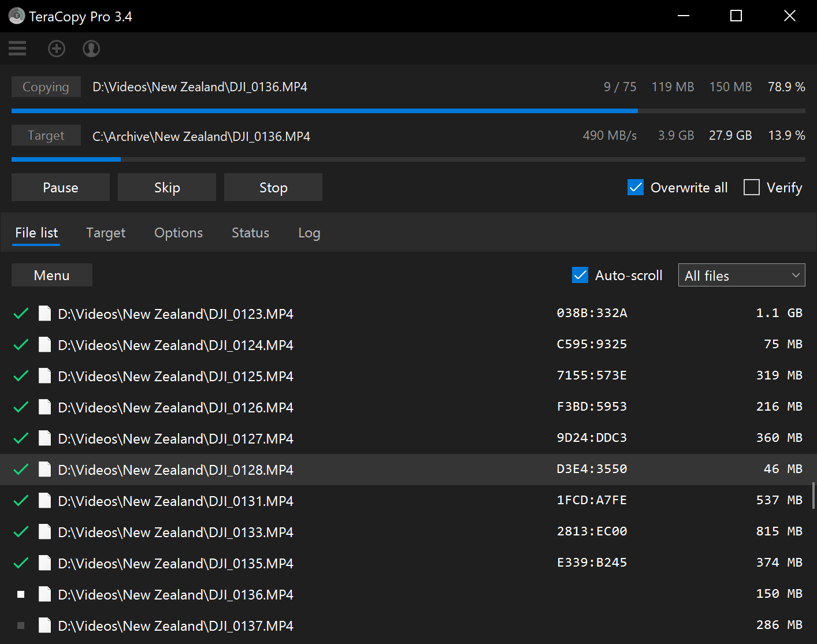Click the add new transfer plus icon
Screen dimensions: 817x644
(56, 49)
